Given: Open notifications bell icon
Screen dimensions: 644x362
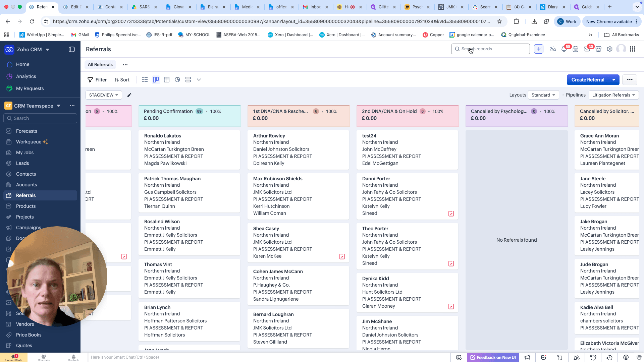Looking at the screenshot, I should [564, 49].
